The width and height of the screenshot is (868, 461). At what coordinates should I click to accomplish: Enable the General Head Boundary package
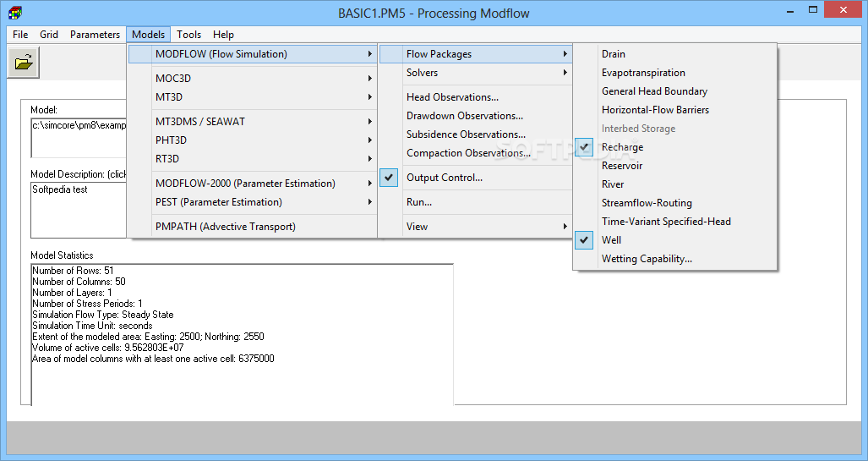(x=674, y=91)
